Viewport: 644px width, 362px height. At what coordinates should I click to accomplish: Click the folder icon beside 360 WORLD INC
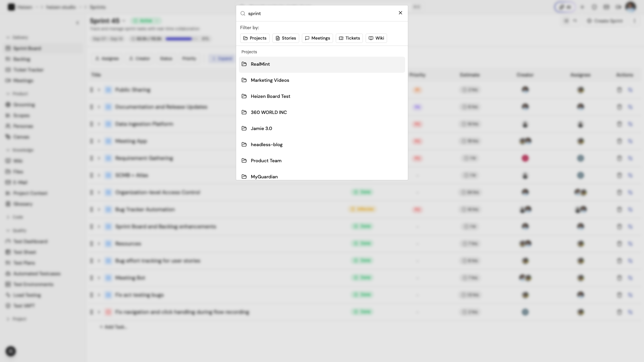pyautogui.click(x=244, y=112)
